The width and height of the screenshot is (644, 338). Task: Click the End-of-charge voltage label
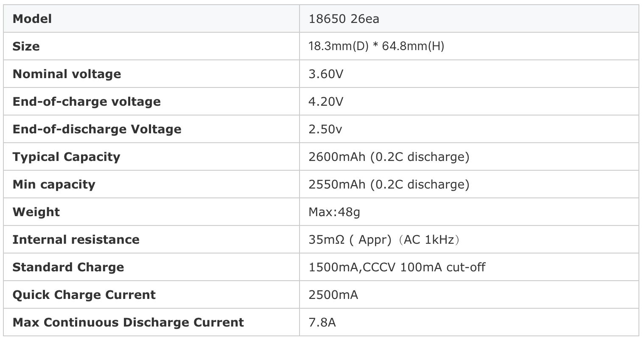click(x=87, y=101)
